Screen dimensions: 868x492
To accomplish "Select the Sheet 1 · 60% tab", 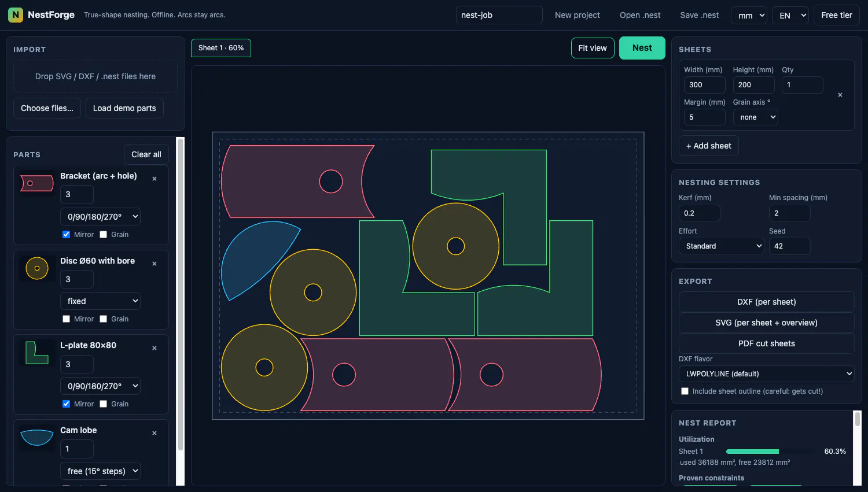I will pyautogui.click(x=221, y=48).
